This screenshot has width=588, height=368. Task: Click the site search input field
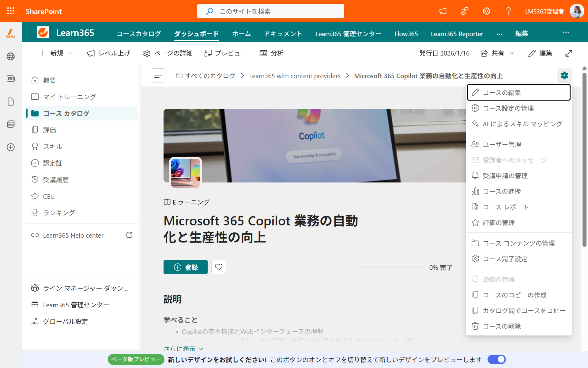coord(271,11)
